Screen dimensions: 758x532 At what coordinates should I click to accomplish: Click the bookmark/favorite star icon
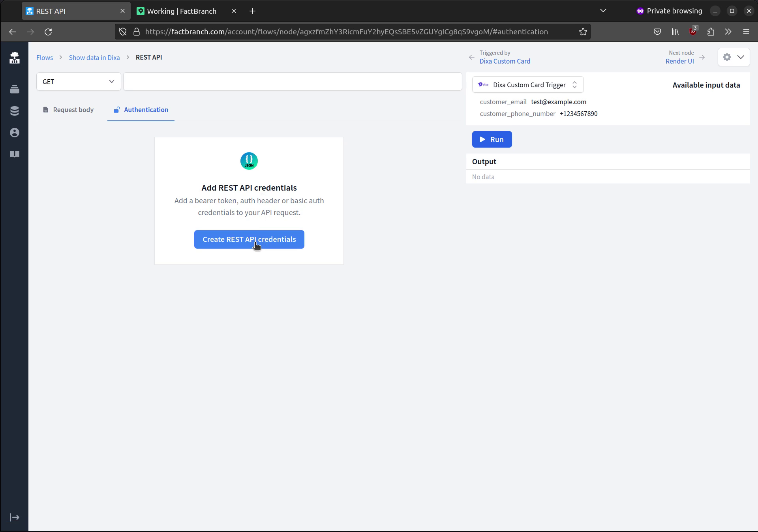pyautogui.click(x=584, y=32)
